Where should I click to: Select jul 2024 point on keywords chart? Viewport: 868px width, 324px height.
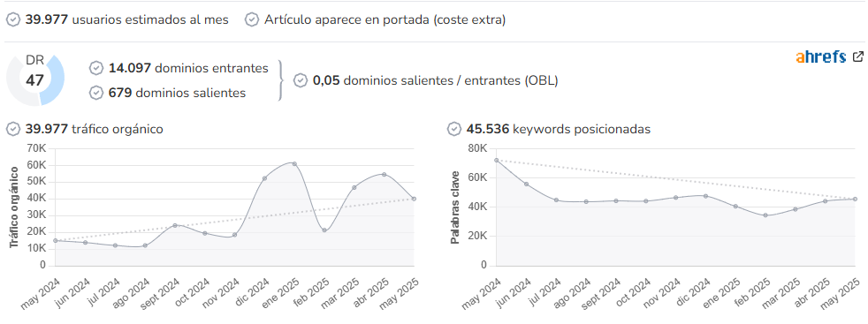pos(556,200)
